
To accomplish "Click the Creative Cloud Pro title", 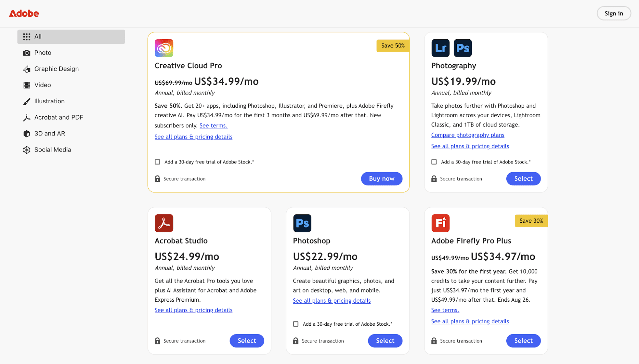I will (188, 66).
